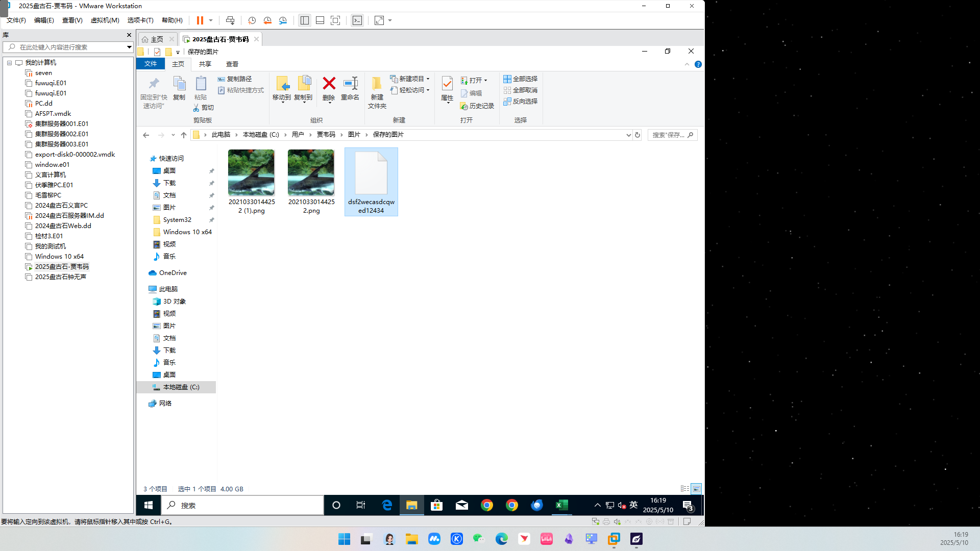Click Explorer help question mark icon

pos(698,64)
